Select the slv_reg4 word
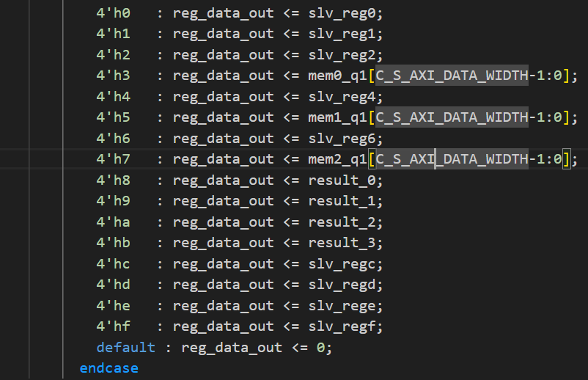Image resolution: width=588 pixels, height=380 pixels. 342,96
